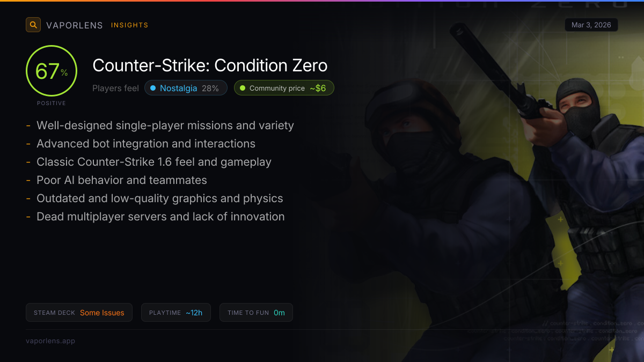This screenshot has width=644, height=362.
Task: Click the Community price ~$6 pill
Action: pos(284,88)
